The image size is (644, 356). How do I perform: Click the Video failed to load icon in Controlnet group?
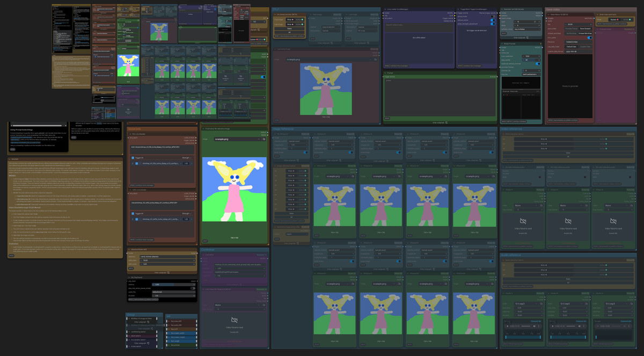233,319
